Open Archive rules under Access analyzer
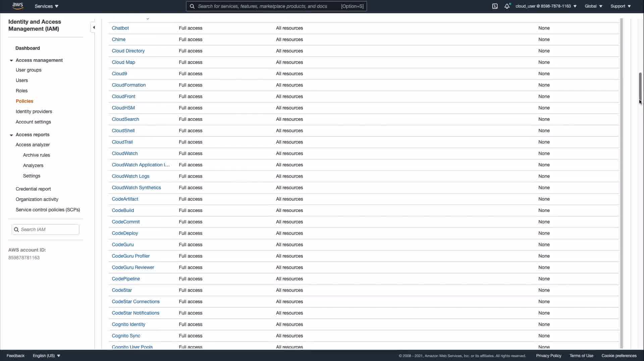Image resolution: width=644 pixels, height=361 pixels. (37, 155)
